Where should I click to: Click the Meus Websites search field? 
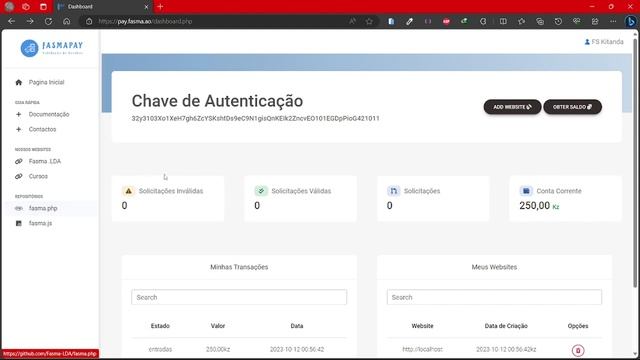point(494,297)
